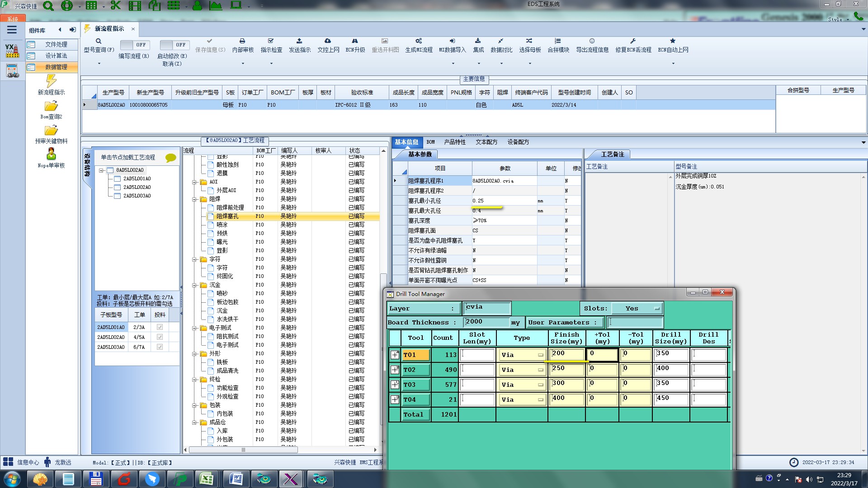Viewport: 868px width, 488px height.
Task: Click the 文控上网 upload icon
Action: point(328,41)
